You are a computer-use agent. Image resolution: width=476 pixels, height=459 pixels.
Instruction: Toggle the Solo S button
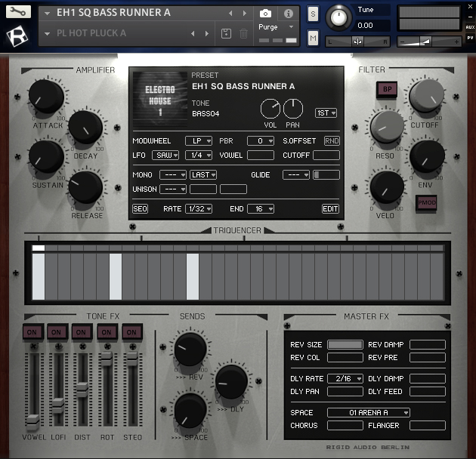pos(313,14)
